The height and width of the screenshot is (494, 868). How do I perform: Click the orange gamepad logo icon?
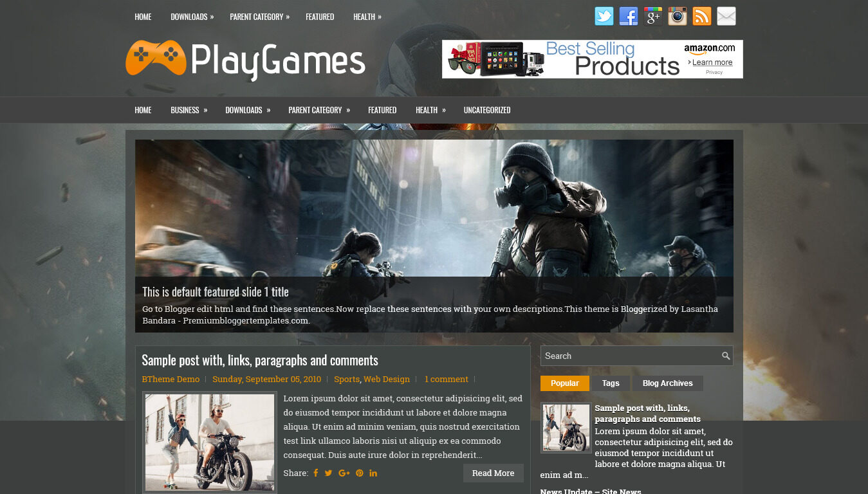(156, 58)
